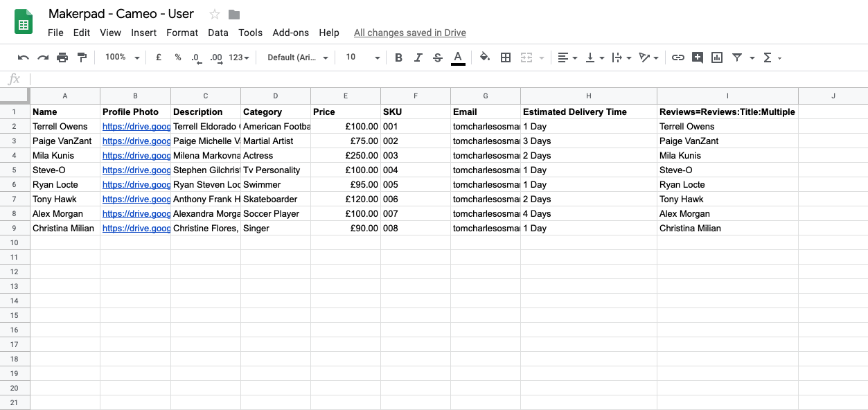Open Terrell Owens profile photo link
This screenshot has height=410, width=868.
pos(136,126)
